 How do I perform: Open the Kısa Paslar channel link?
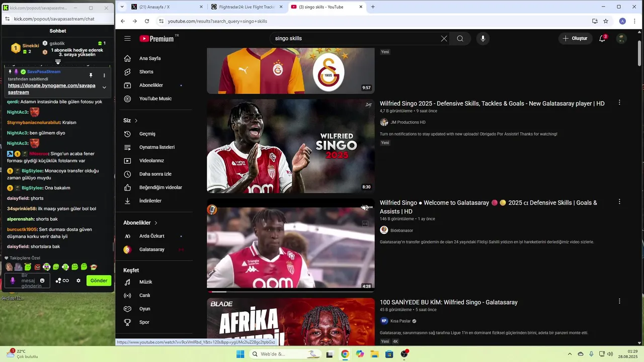click(x=400, y=321)
